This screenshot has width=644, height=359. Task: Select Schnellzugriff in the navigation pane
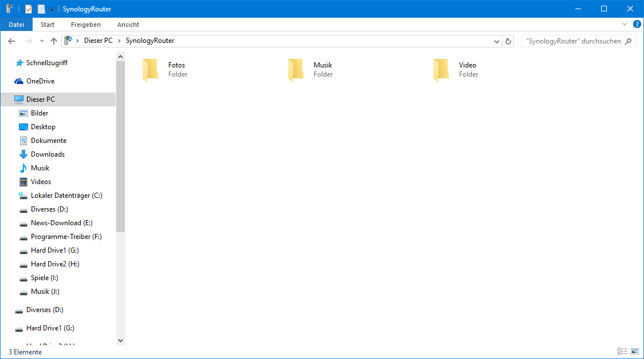pos(47,63)
